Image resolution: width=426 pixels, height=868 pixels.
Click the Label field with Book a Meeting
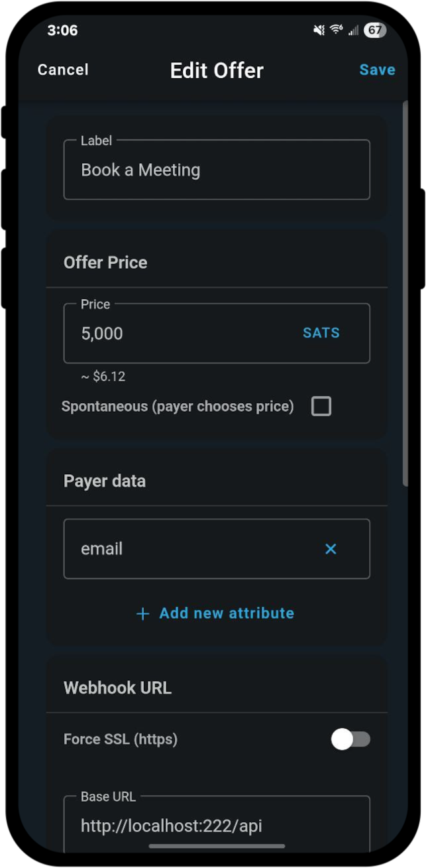[216, 170]
